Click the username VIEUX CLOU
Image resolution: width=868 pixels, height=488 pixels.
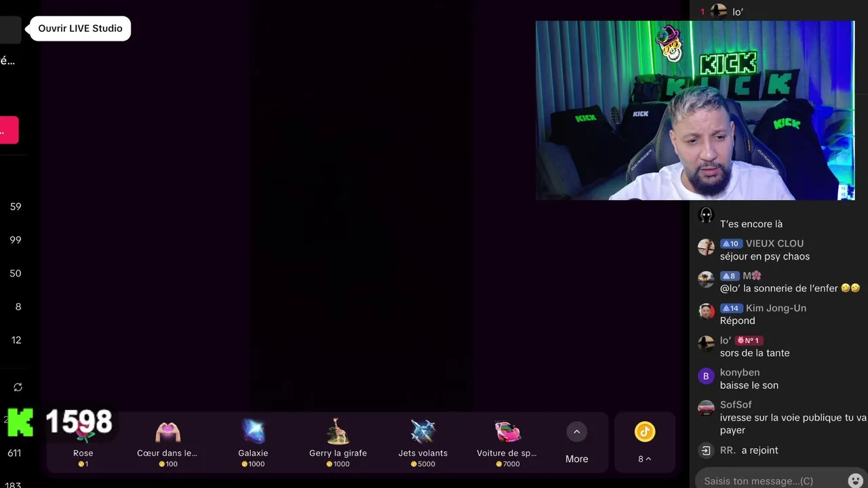pos(774,243)
